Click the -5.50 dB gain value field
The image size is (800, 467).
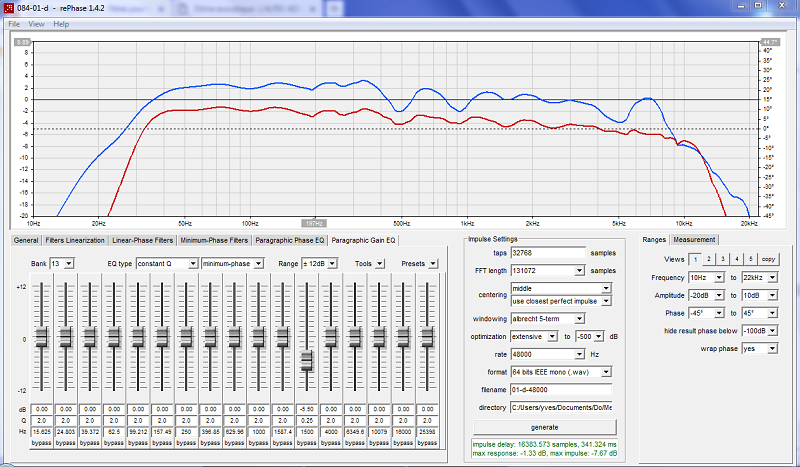tap(307, 409)
